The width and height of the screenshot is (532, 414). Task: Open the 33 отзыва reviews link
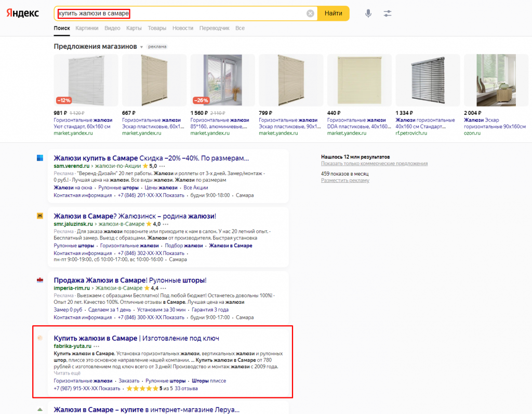point(186,389)
